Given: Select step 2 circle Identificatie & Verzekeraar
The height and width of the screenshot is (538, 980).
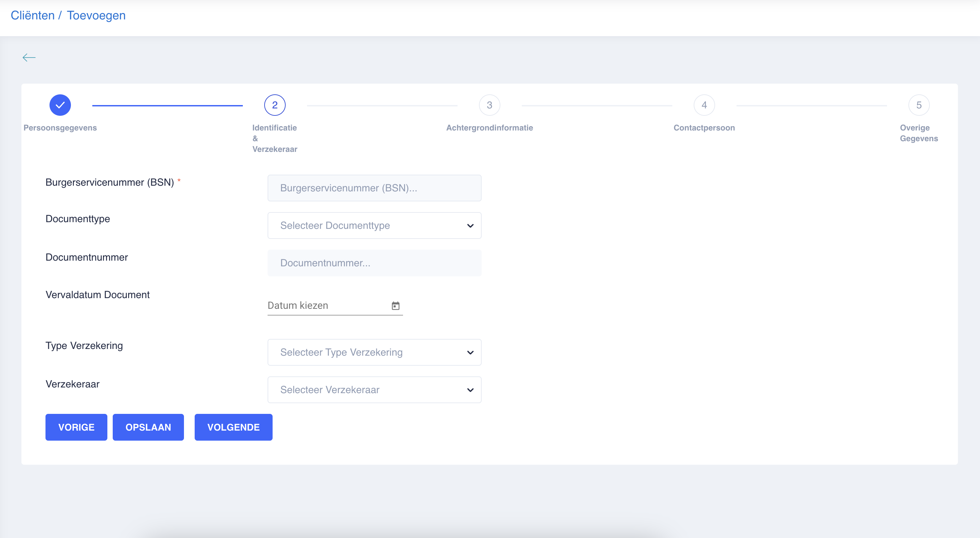Looking at the screenshot, I should click(275, 105).
